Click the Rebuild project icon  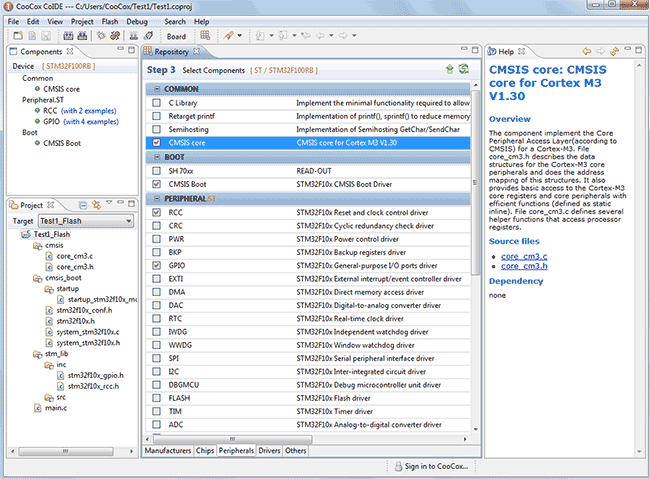point(82,36)
